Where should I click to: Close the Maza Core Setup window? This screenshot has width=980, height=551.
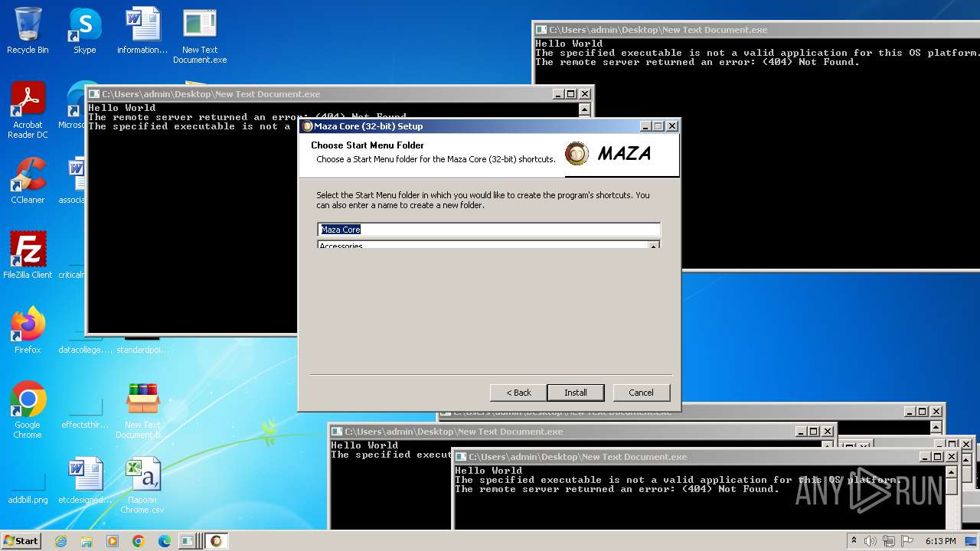(x=672, y=126)
